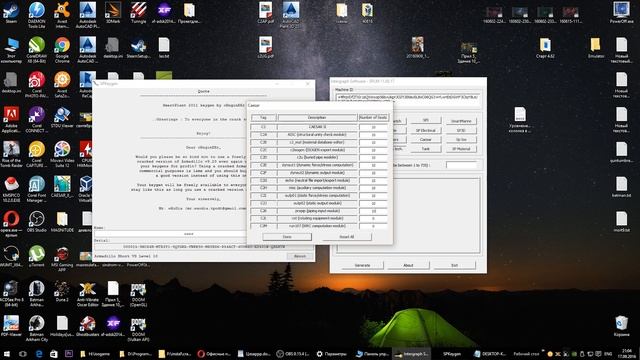The image size is (640, 360).
Task: Click the days field (between 1 to 730)
Action: coord(461,165)
